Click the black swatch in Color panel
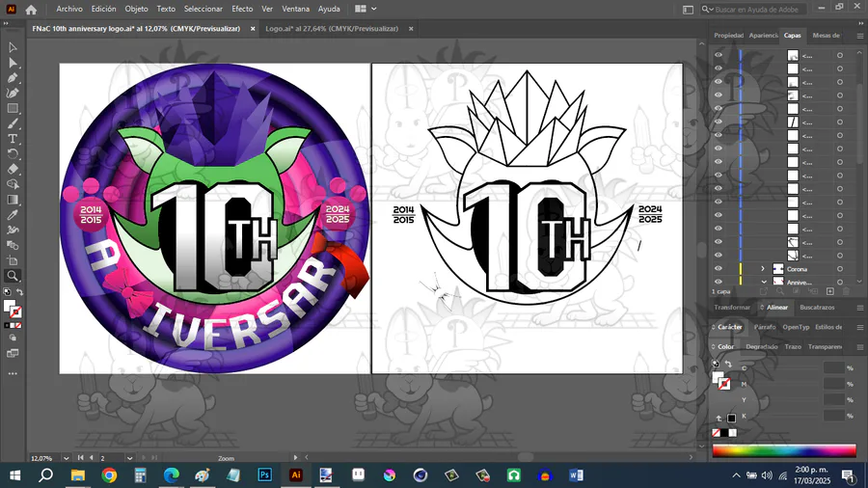The width and height of the screenshot is (868, 488). click(x=724, y=433)
